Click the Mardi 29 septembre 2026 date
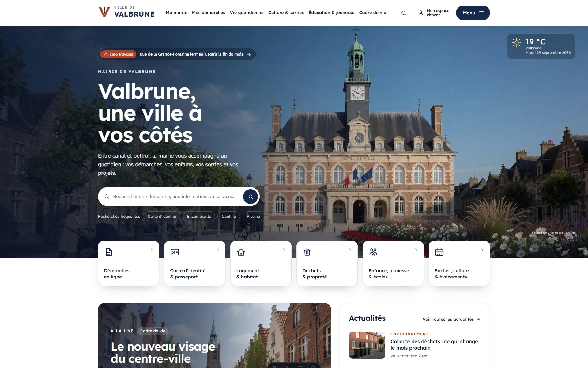Viewport: 588px width, 368px height. pos(548,53)
